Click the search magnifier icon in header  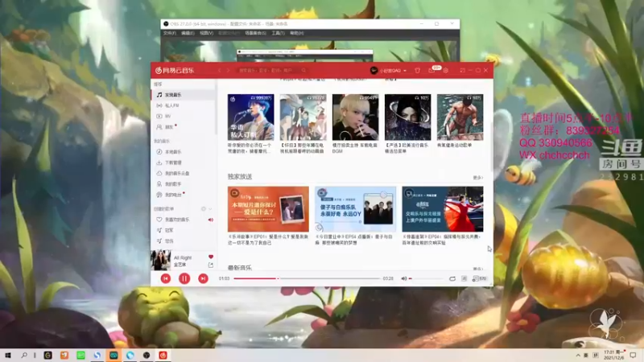tap(304, 71)
